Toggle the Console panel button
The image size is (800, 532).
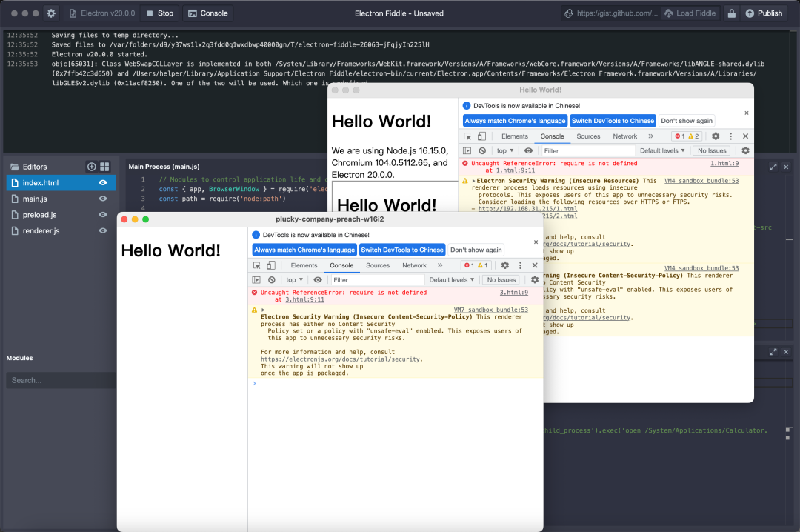tap(207, 13)
